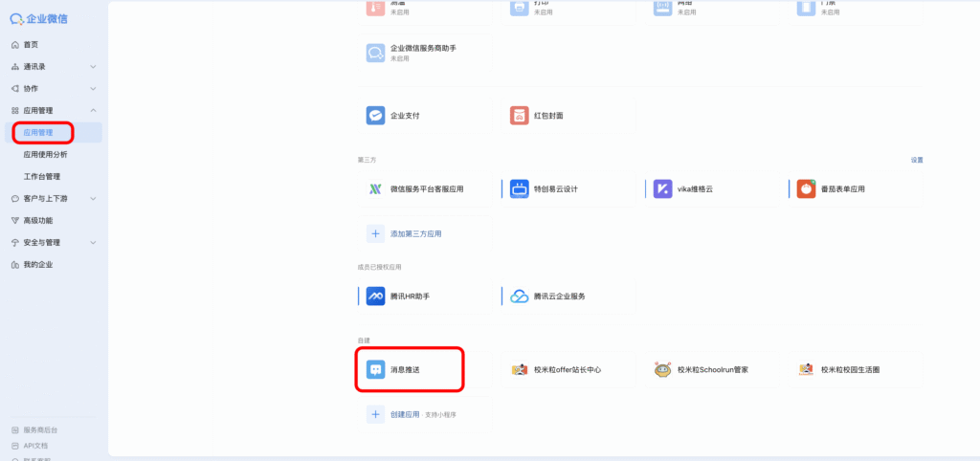The image size is (980, 461).
Task: Expand the 协作 chevron
Action: (93, 89)
